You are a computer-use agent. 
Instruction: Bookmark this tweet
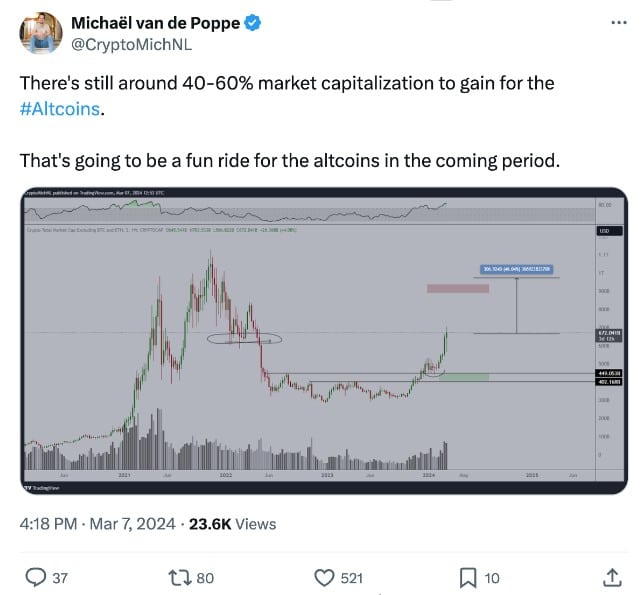point(467,576)
